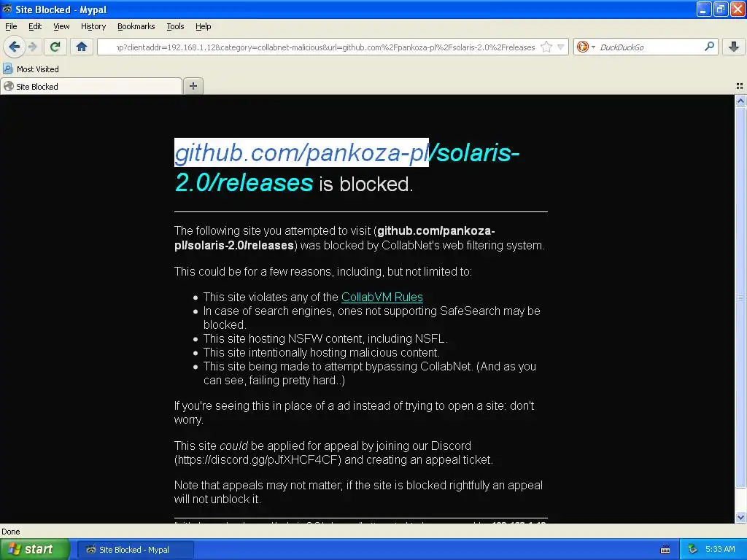Go forward with the forward arrow
Image resolution: width=747 pixels, height=560 pixels.
tap(32, 47)
